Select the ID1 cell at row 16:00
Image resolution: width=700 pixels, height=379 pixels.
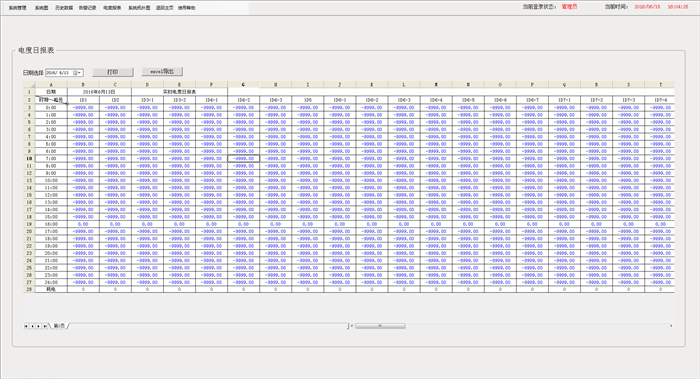pos(83,224)
